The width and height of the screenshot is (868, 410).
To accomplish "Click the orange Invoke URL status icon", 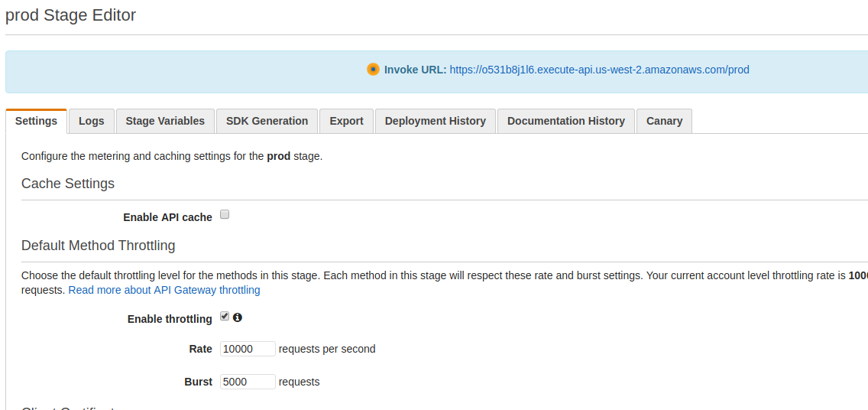I will pyautogui.click(x=373, y=70).
